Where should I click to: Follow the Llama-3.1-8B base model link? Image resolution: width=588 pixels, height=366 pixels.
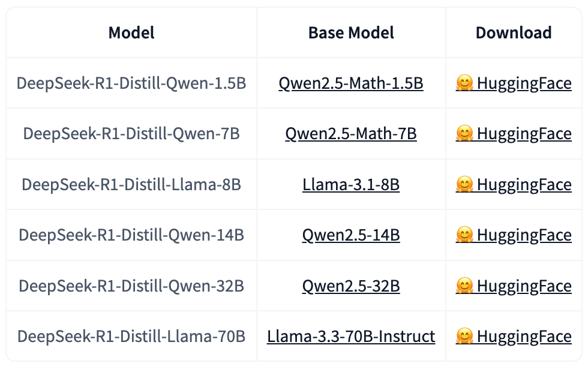pos(351,184)
